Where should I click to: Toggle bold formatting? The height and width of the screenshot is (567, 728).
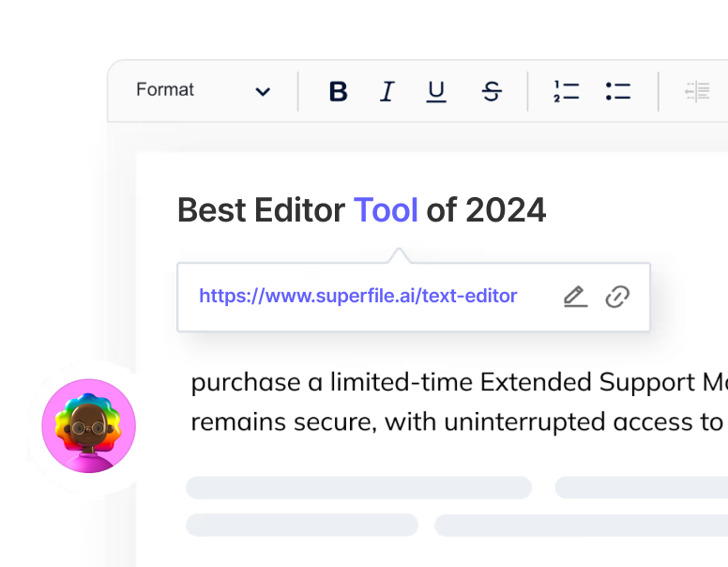[x=339, y=91]
